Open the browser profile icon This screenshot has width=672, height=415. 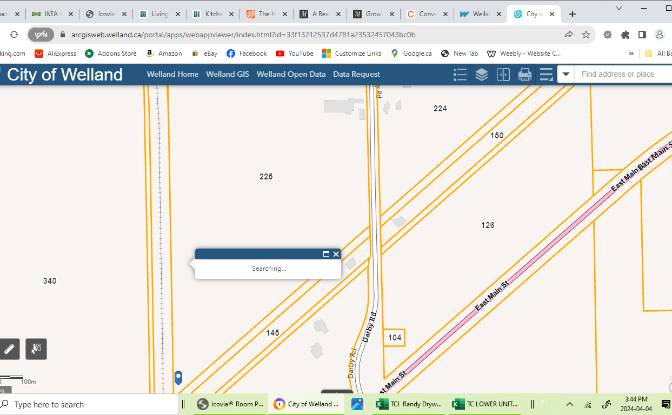(659, 35)
